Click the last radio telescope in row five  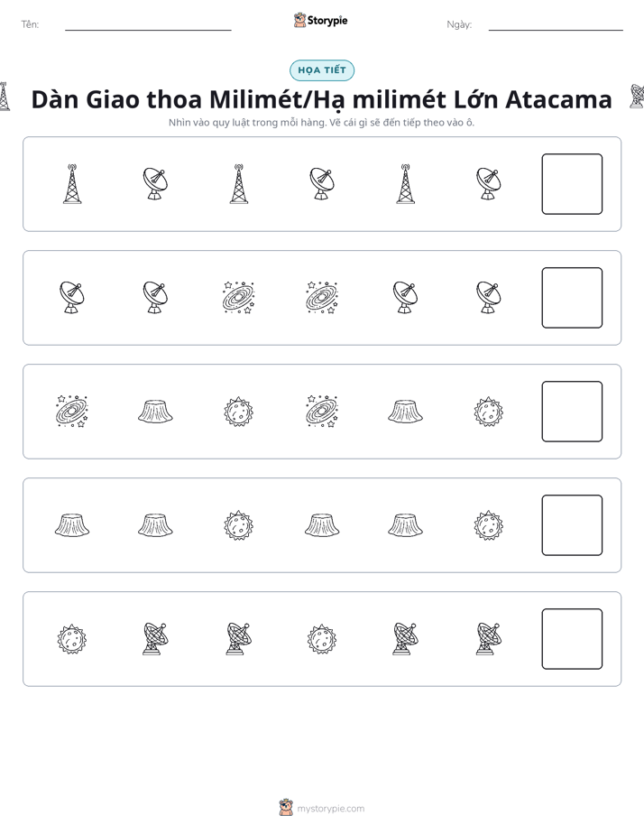[x=488, y=639]
